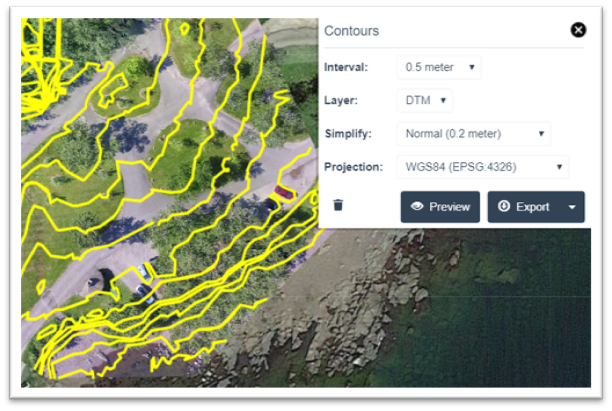Expand the Export options caret arrow
Viewport: 612px width, 411px height.
(572, 207)
